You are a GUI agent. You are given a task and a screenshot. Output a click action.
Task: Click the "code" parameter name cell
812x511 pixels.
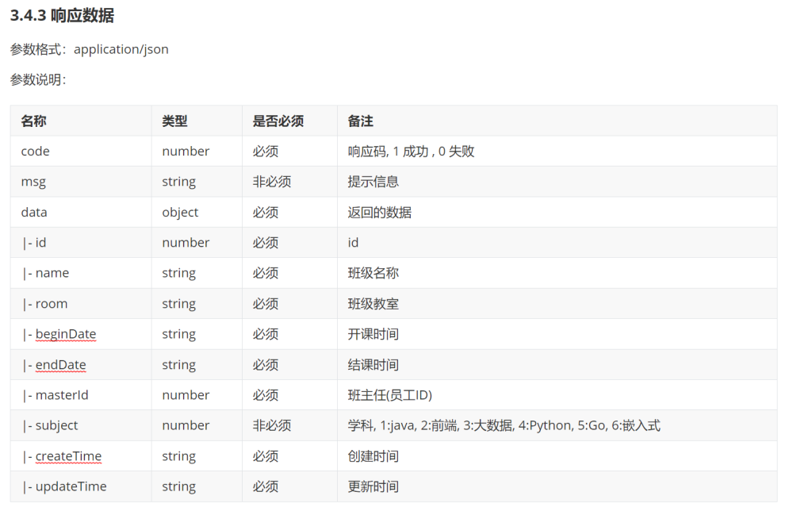coord(35,151)
